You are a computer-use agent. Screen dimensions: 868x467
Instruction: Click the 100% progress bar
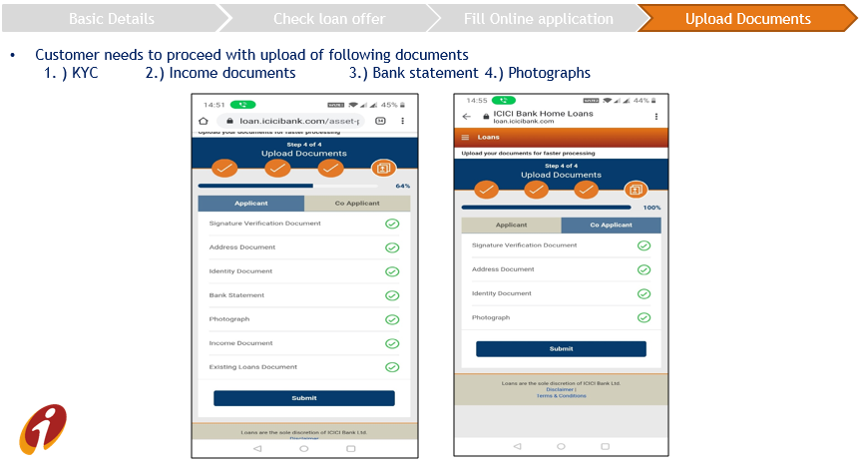[x=547, y=208]
